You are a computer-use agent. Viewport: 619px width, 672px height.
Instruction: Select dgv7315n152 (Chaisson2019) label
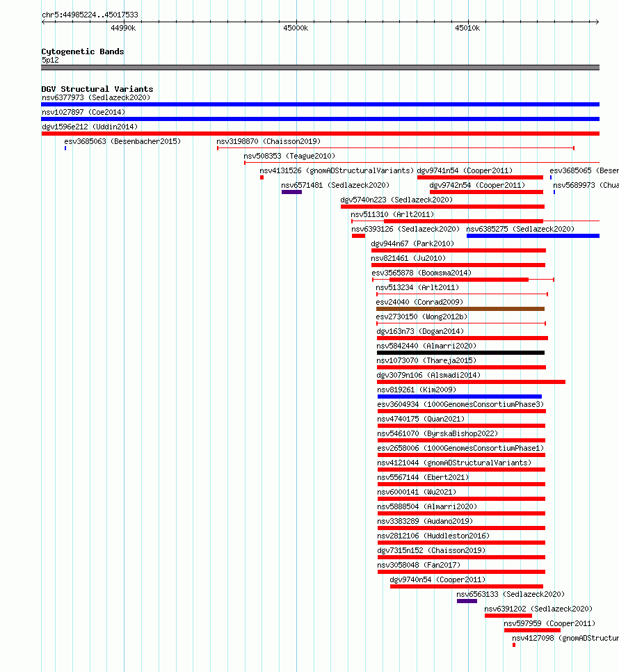click(x=431, y=550)
